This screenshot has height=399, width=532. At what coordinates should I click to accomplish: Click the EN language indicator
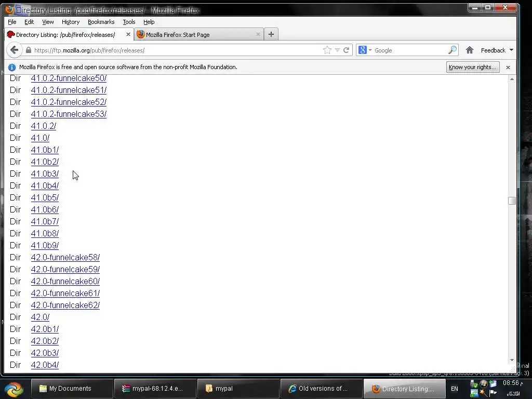(x=454, y=389)
